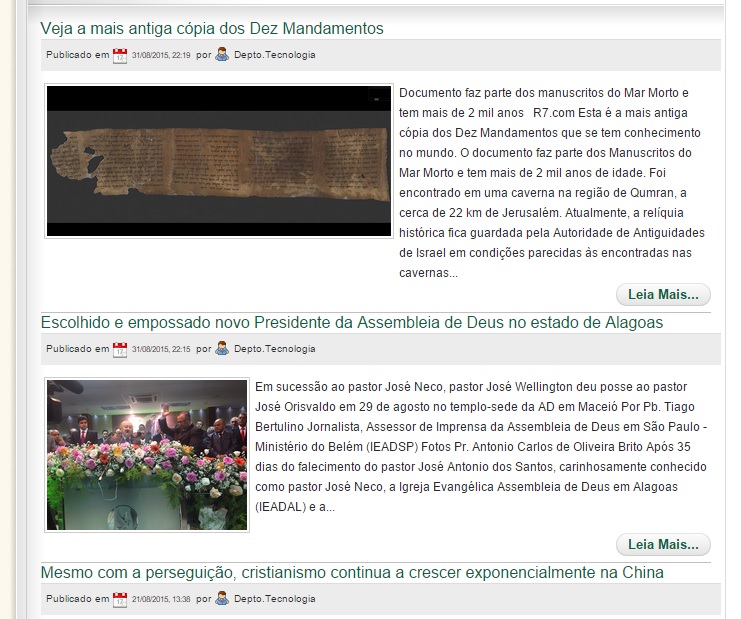Click Leia Mais for Alagoas president article
The height and width of the screenshot is (619, 741).
coord(663,545)
